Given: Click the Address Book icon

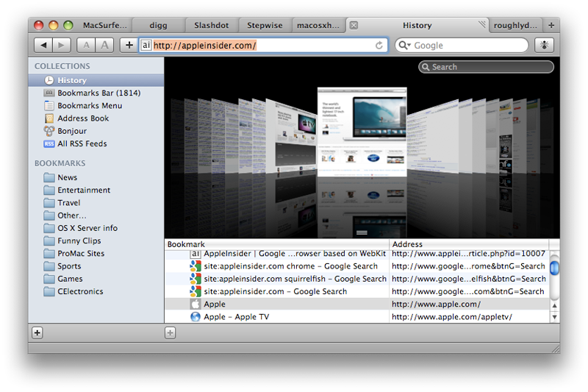Looking at the screenshot, I should tap(49, 118).
